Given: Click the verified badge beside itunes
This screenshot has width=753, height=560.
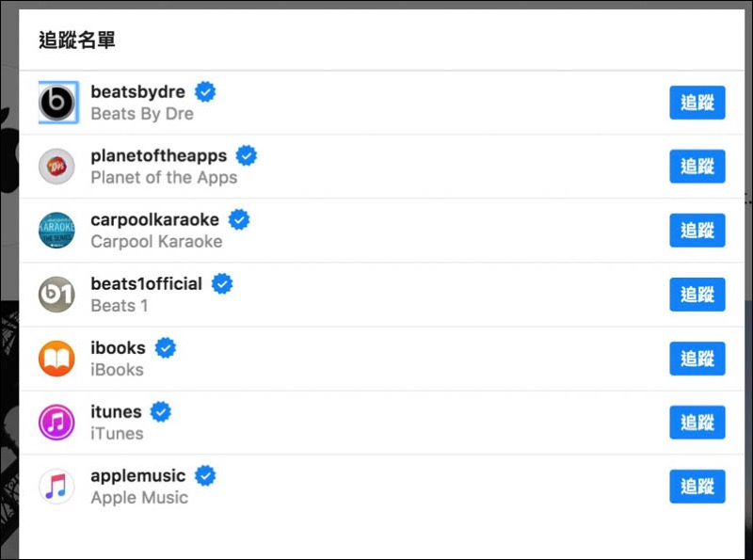Looking at the screenshot, I should click(x=160, y=411).
